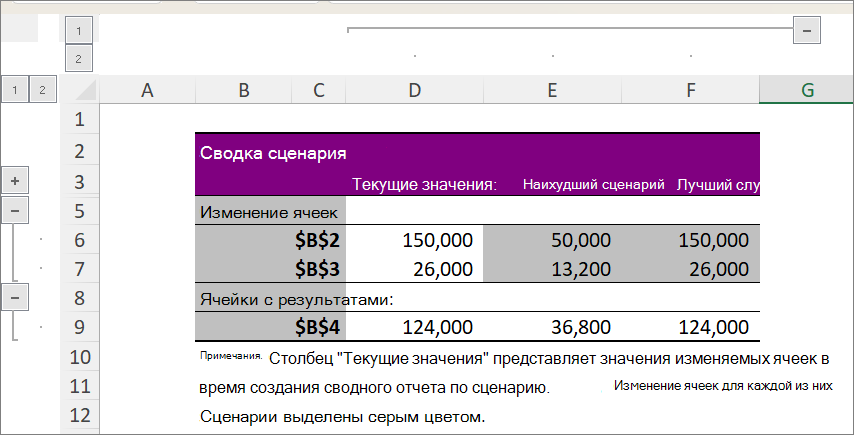Select column B header

click(x=243, y=90)
